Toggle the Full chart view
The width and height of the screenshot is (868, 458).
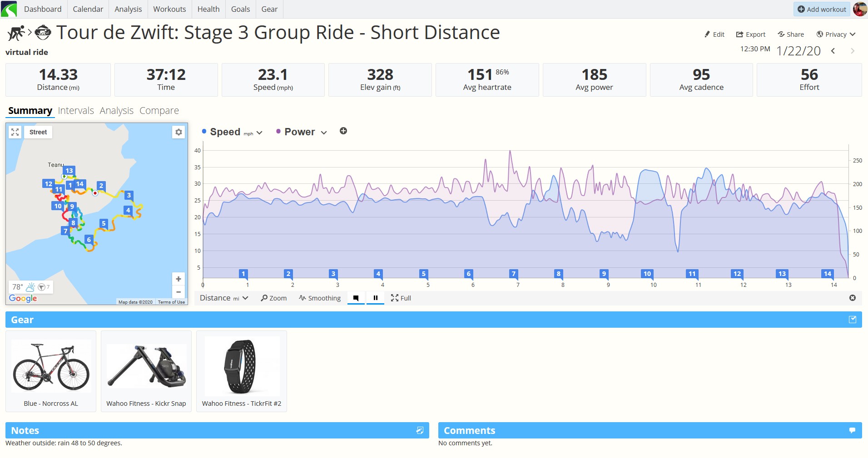click(x=401, y=298)
